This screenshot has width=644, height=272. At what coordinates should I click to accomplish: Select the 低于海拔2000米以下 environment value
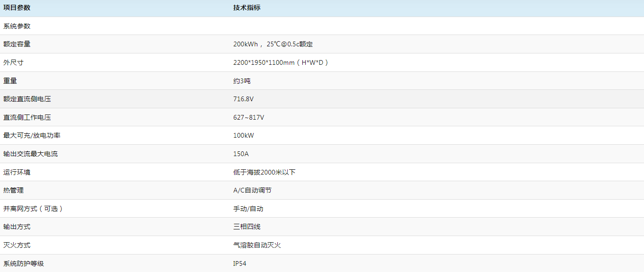[x=264, y=172]
